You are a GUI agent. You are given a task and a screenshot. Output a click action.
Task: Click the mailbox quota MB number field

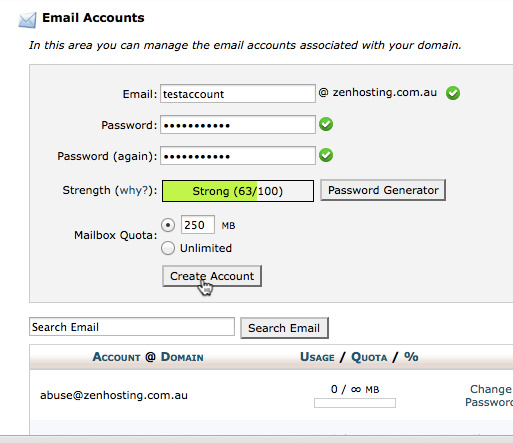[x=198, y=225]
